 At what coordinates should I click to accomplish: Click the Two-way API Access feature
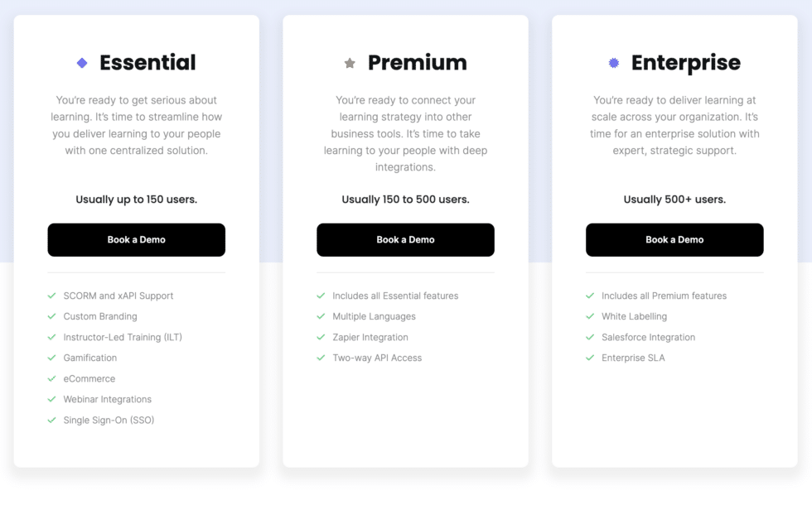click(377, 358)
